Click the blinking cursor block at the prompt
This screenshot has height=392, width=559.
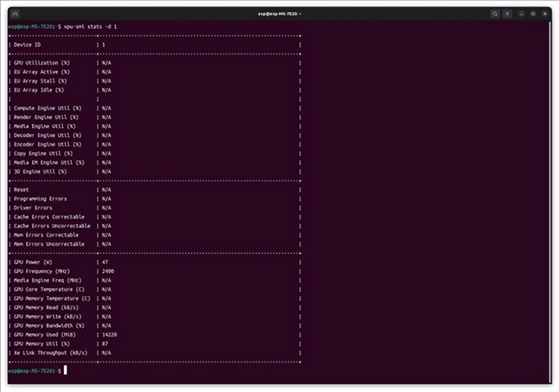click(x=65, y=370)
